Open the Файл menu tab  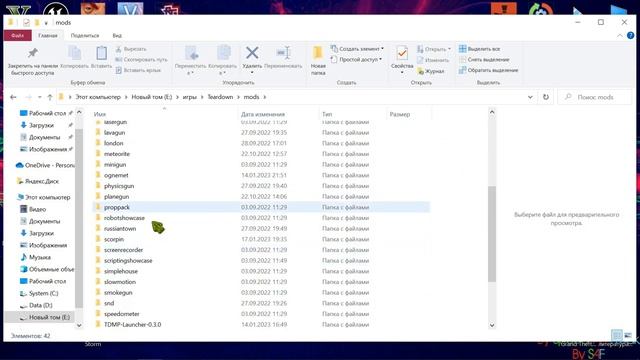click(18, 36)
